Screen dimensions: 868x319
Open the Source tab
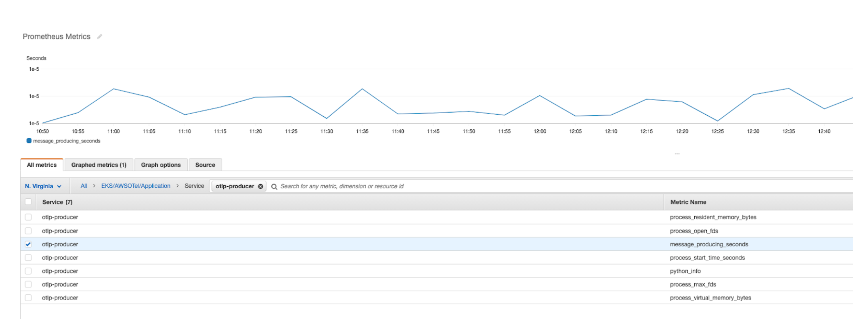pos(205,165)
